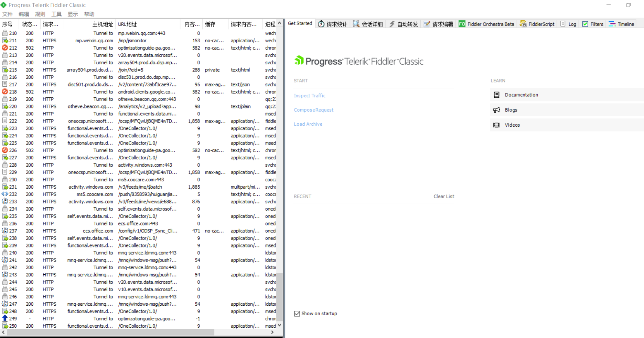
Task: Open the 规则 menu
Action: point(40,14)
